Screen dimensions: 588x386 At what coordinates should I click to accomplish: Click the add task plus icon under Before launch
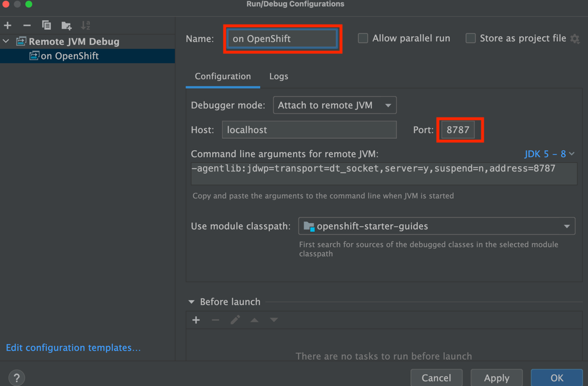coord(196,320)
